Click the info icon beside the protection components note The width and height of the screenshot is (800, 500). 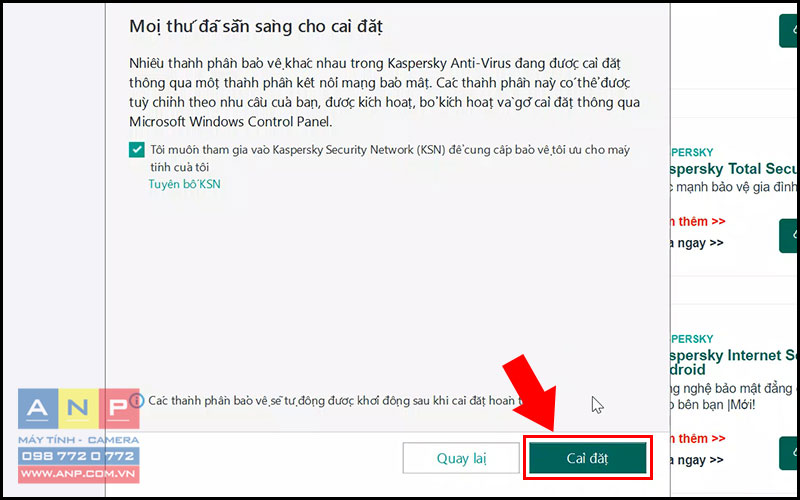pos(136,401)
